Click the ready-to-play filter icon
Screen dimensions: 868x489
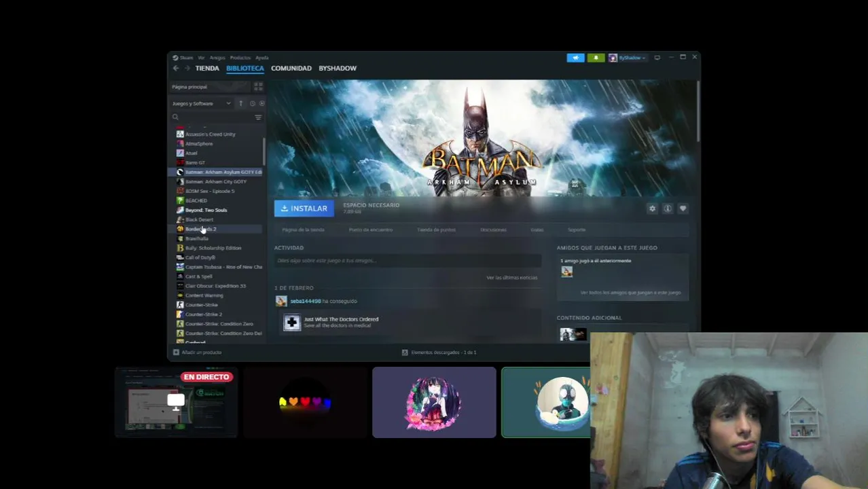[x=262, y=103]
